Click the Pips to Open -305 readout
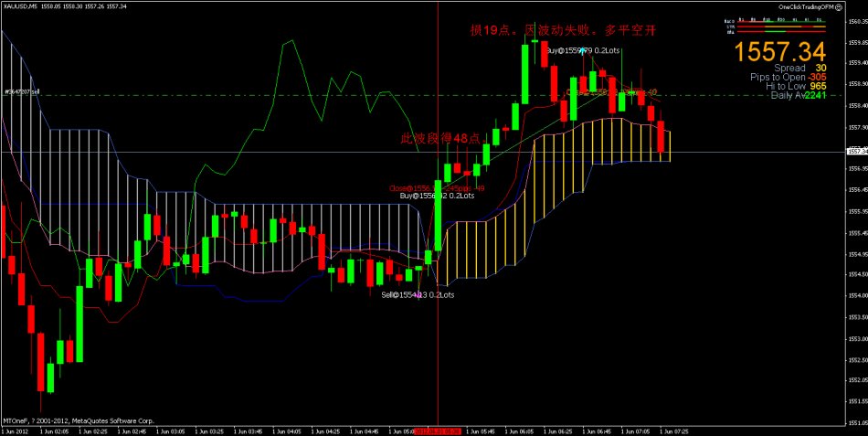 [x=789, y=78]
